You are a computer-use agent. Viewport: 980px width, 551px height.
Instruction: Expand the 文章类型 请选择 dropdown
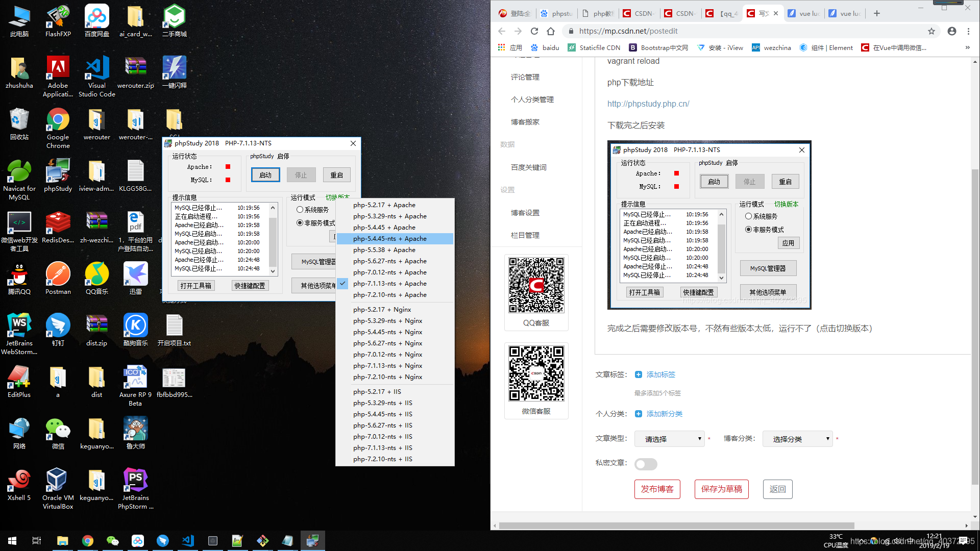pyautogui.click(x=670, y=439)
